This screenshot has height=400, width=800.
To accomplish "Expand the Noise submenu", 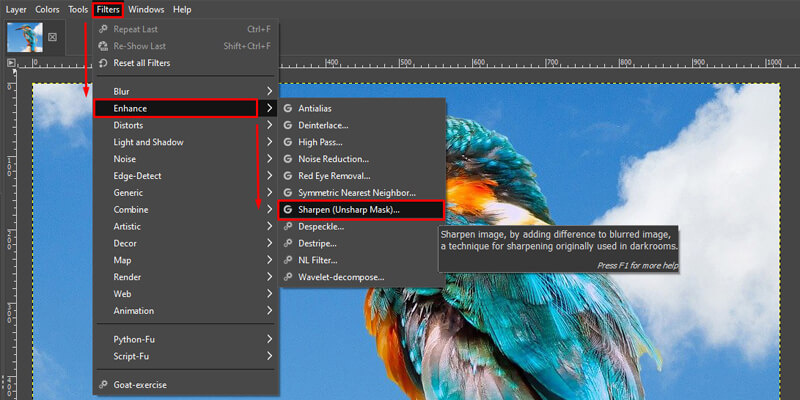I will [186, 159].
